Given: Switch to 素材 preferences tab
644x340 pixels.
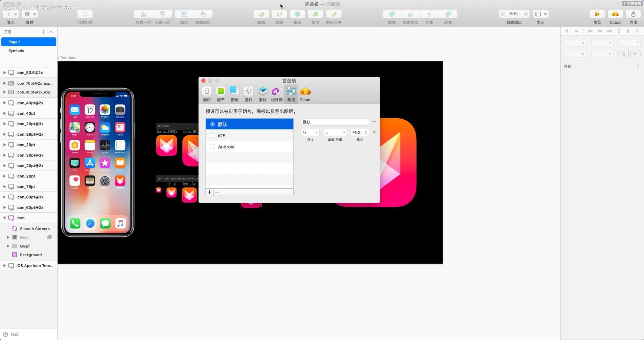Looking at the screenshot, I should 263,94.
